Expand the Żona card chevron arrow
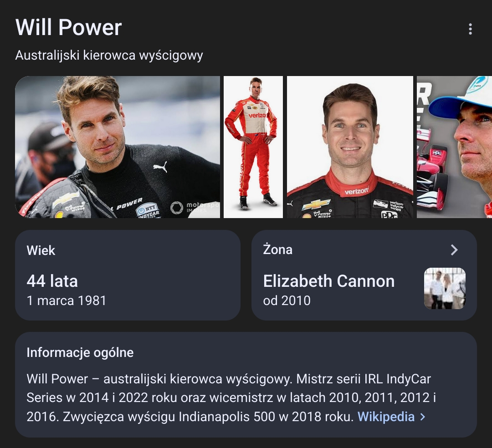The width and height of the screenshot is (492, 448). tap(454, 250)
